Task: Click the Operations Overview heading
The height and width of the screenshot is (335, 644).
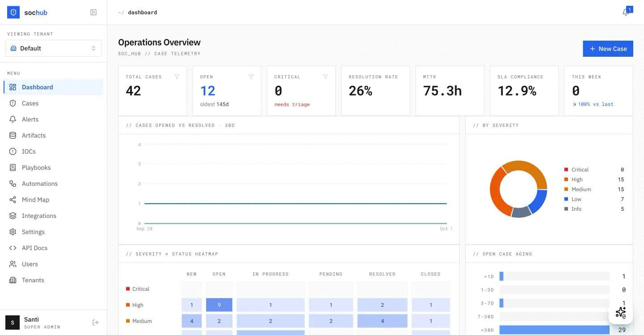Action: (159, 42)
